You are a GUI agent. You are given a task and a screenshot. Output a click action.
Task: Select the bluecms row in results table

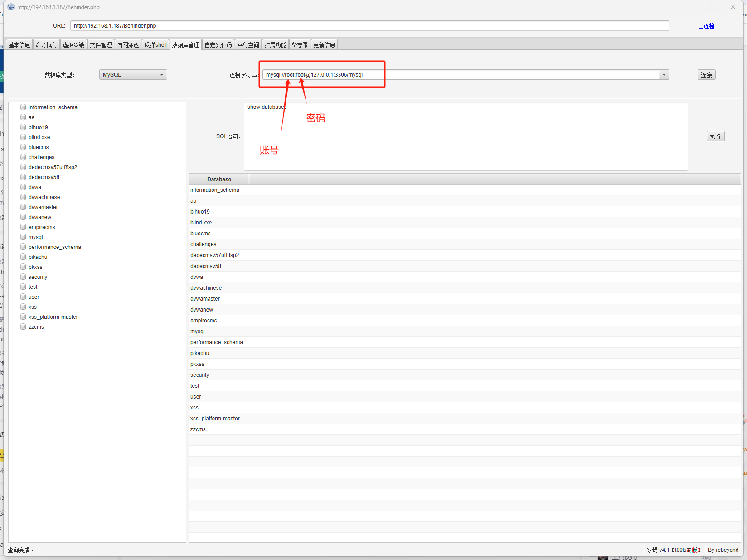coord(465,234)
